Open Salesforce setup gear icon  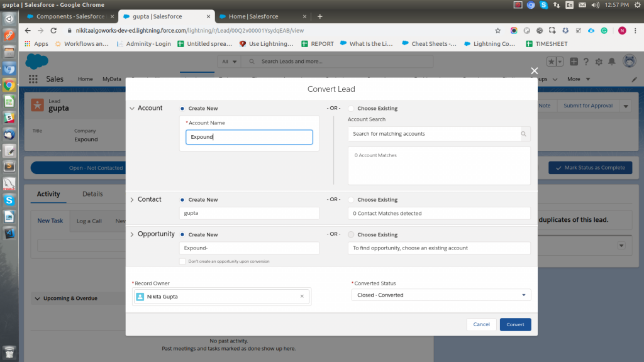598,62
